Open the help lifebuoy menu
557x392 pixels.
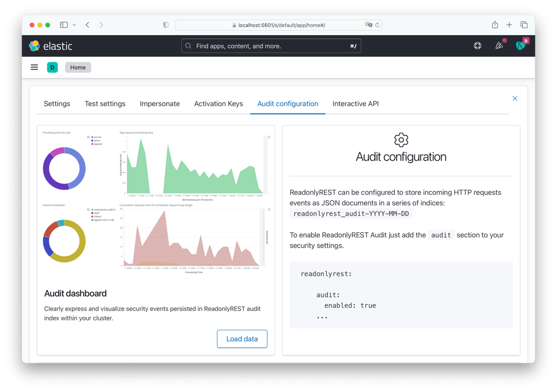click(x=477, y=46)
